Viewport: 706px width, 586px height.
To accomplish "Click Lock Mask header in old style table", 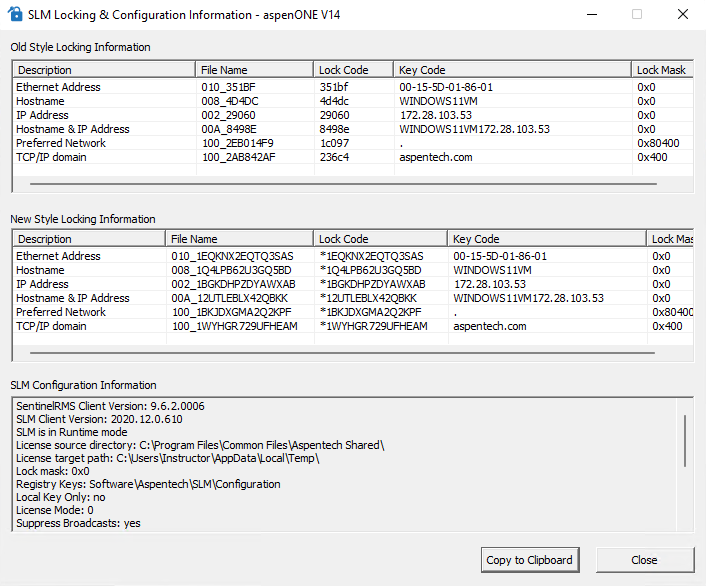I will [662, 70].
